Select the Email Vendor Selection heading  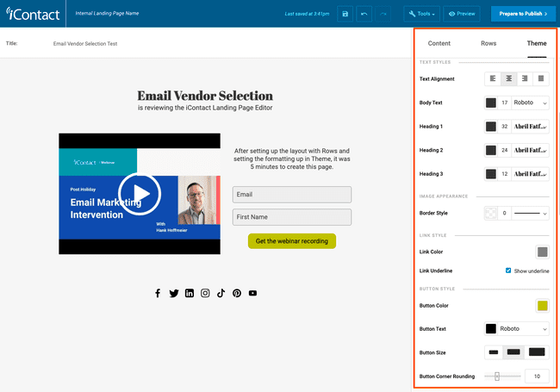point(205,96)
